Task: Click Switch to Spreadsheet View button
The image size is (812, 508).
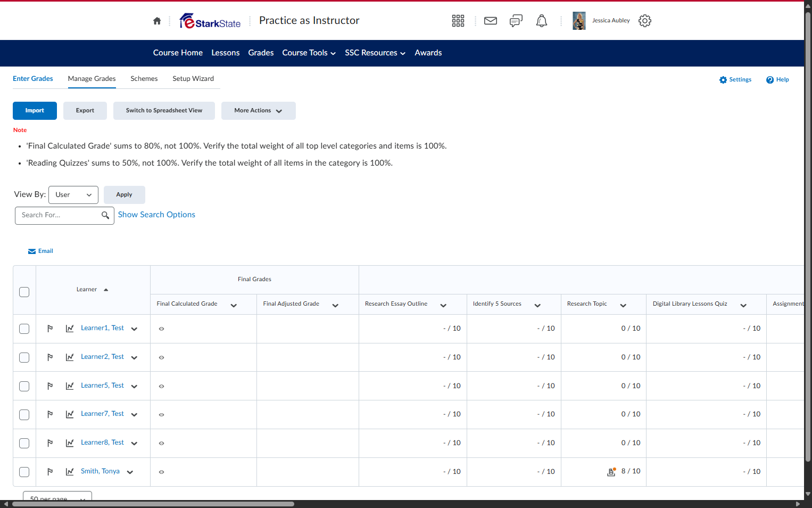Action: point(164,111)
